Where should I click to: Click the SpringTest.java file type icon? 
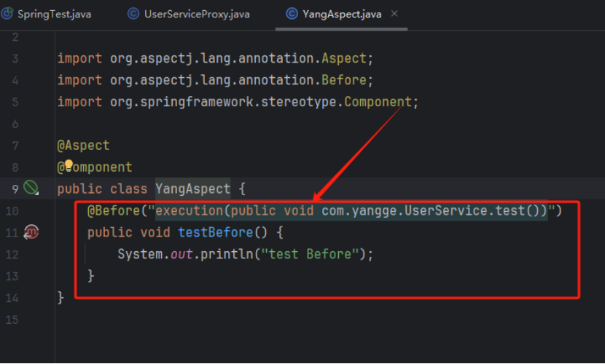[7, 14]
